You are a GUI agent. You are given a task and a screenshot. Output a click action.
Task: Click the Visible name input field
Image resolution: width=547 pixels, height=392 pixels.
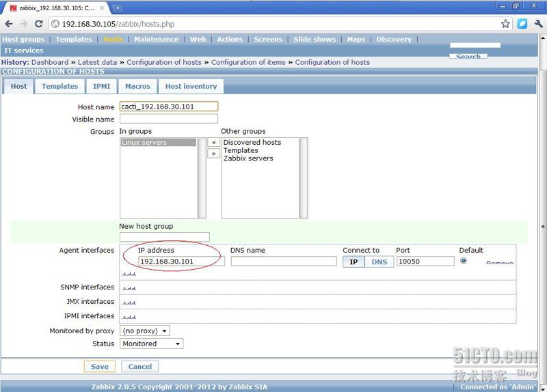[x=169, y=119]
